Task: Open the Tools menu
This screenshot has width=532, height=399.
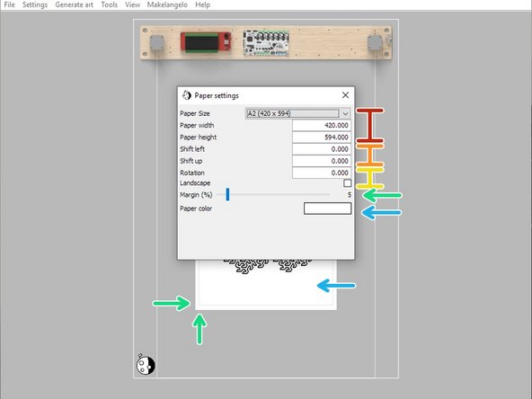Action: coord(110,4)
